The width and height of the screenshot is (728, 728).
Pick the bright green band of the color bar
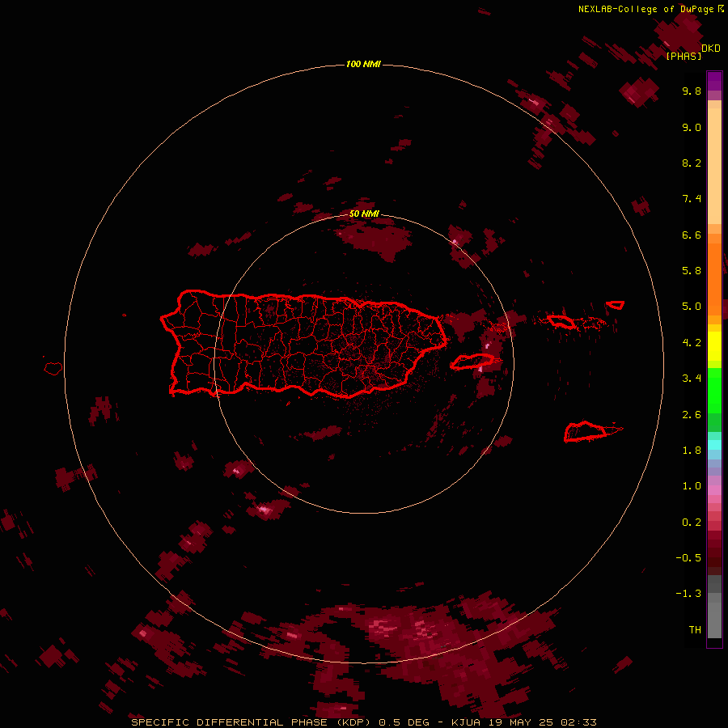714,391
